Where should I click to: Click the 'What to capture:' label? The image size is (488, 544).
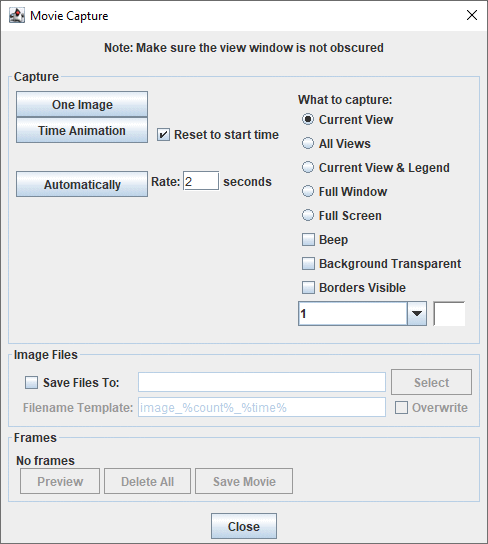[x=345, y=100]
